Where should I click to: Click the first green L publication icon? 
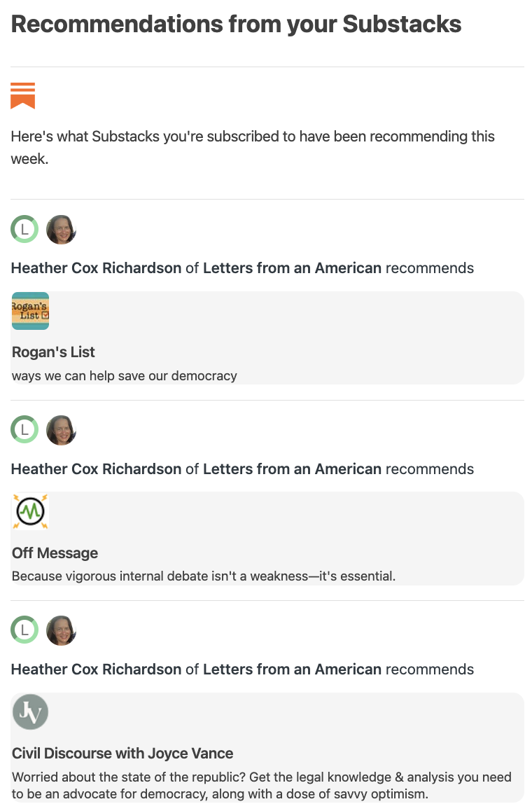click(24, 229)
